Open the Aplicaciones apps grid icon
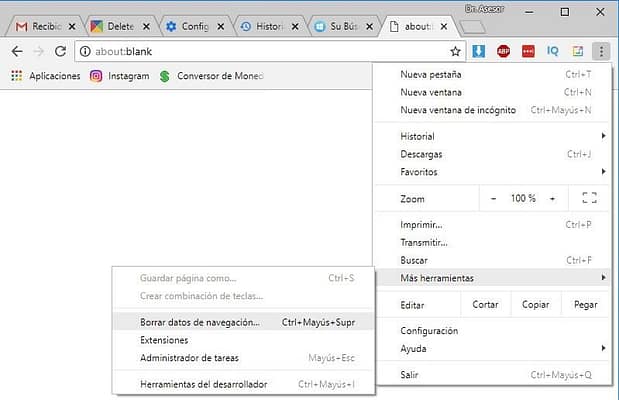619x400 pixels. [x=17, y=76]
